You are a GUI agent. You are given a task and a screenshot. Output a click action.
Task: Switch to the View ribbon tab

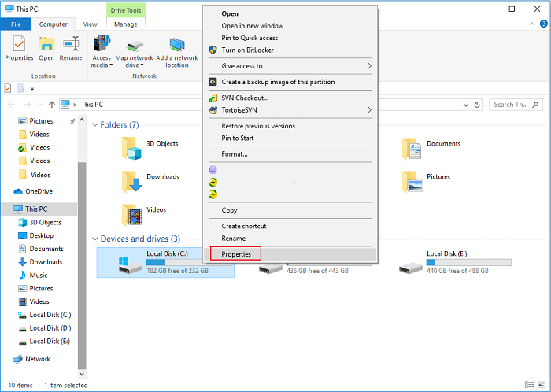pyautogui.click(x=90, y=24)
